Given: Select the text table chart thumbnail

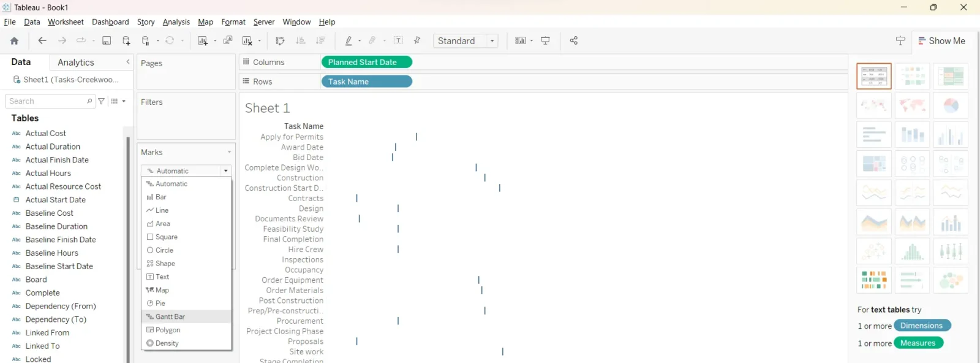Looking at the screenshot, I should click(x=874, y=76).
